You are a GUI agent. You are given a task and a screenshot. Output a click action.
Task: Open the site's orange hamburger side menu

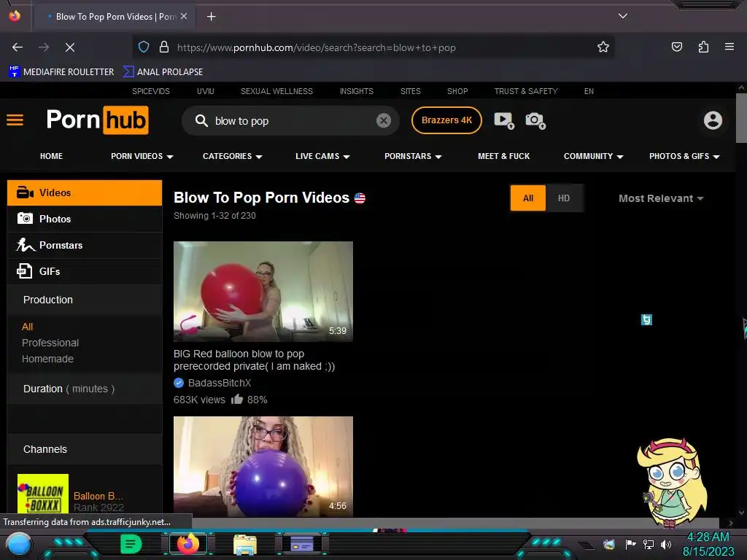[15, 120]
